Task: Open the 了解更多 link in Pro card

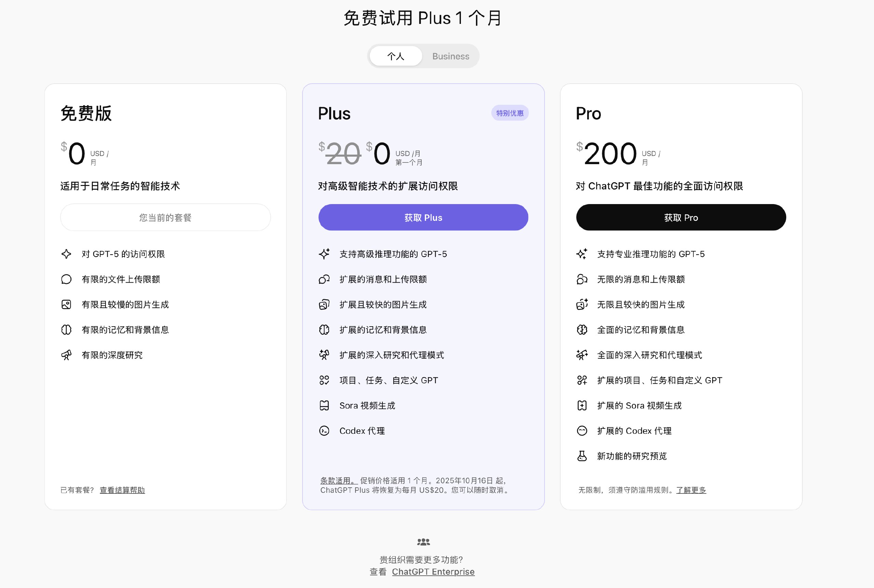Action: [691, 490]
